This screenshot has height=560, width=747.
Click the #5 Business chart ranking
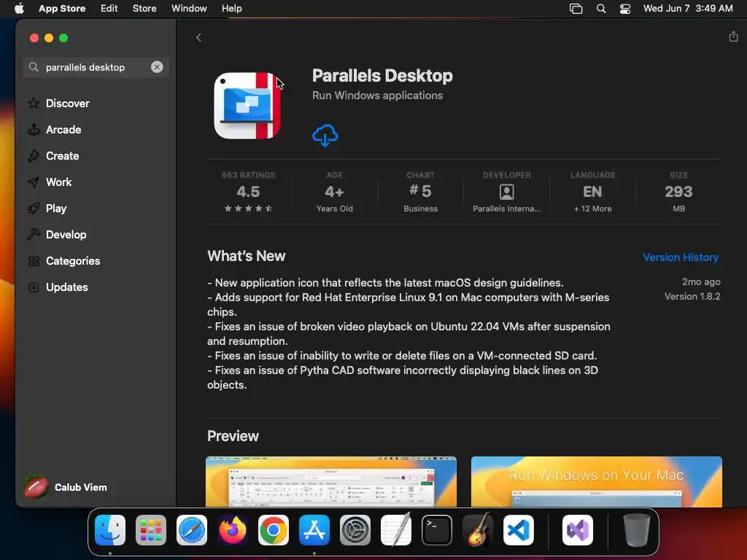(420, 192)
